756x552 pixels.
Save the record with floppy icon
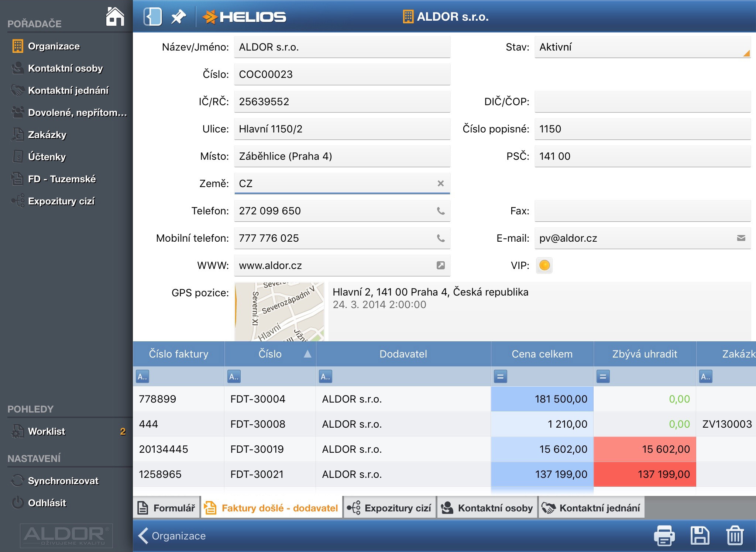click(700, 536)
